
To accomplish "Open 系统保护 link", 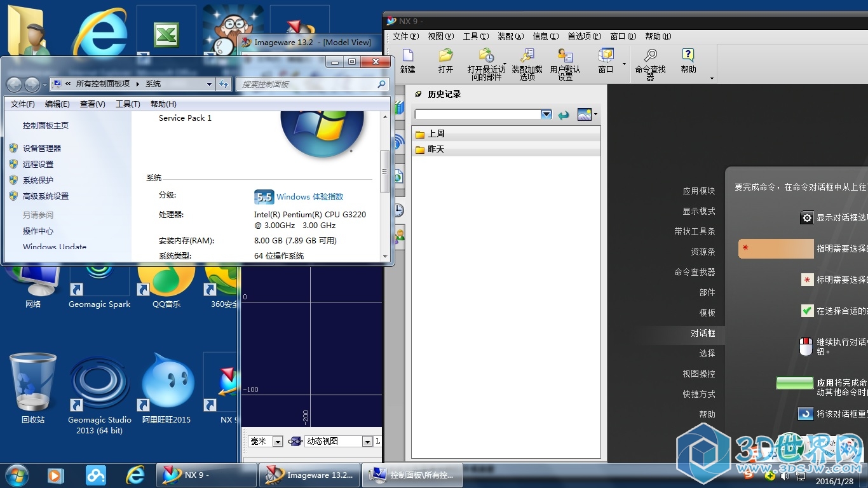I will [38, 180].
